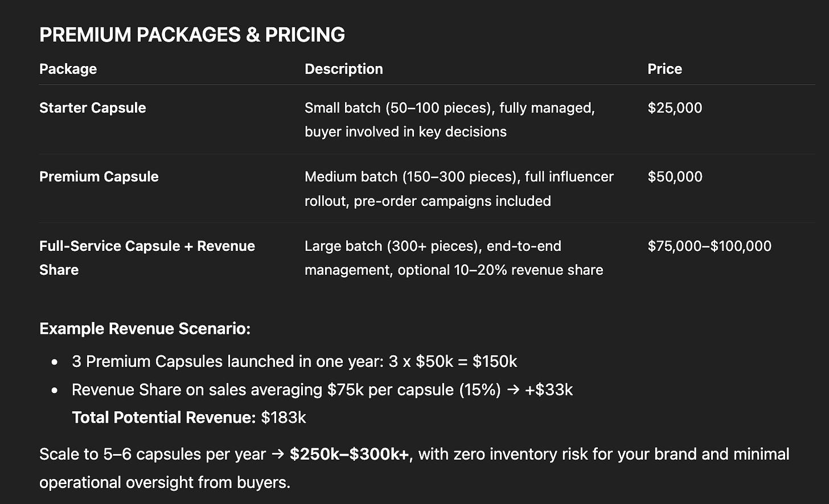
Task: Click the first bullet point marker
Action: click(x=55, y=362)
